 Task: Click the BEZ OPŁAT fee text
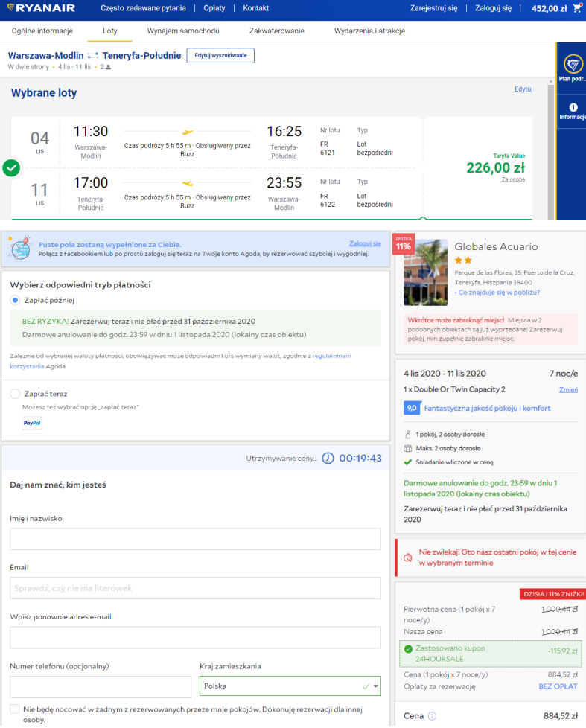pyautogui.click(x=558, y=686)
